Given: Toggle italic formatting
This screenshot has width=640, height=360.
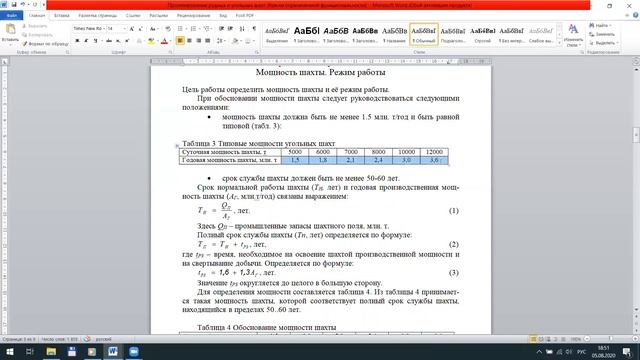Looking at the screenshot, I should pos(86,41).
